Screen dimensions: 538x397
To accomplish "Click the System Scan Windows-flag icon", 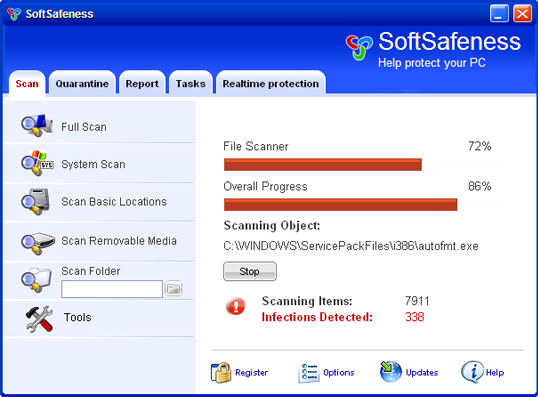I will 37,163.
